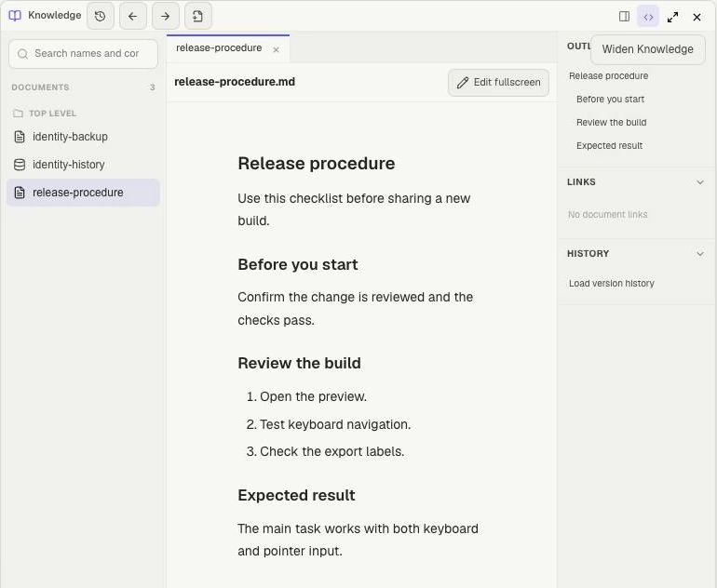This screenshot has height=588, width=717.
Task: Close the Knowledge panel
Action: (697, 18)
